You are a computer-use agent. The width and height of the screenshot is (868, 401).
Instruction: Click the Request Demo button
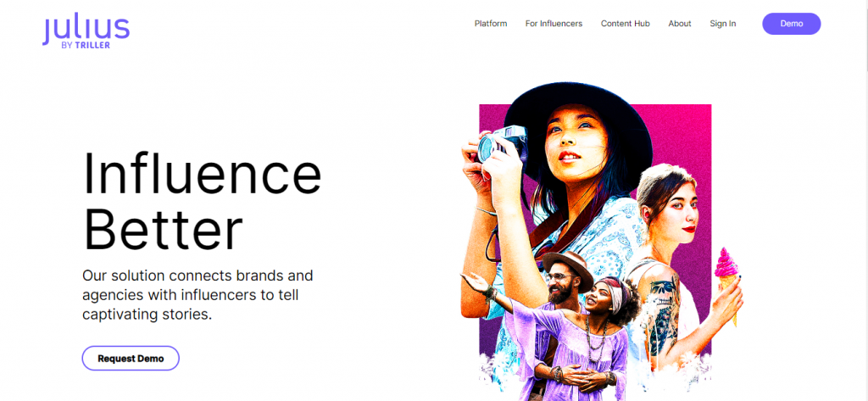coord(131,358)
